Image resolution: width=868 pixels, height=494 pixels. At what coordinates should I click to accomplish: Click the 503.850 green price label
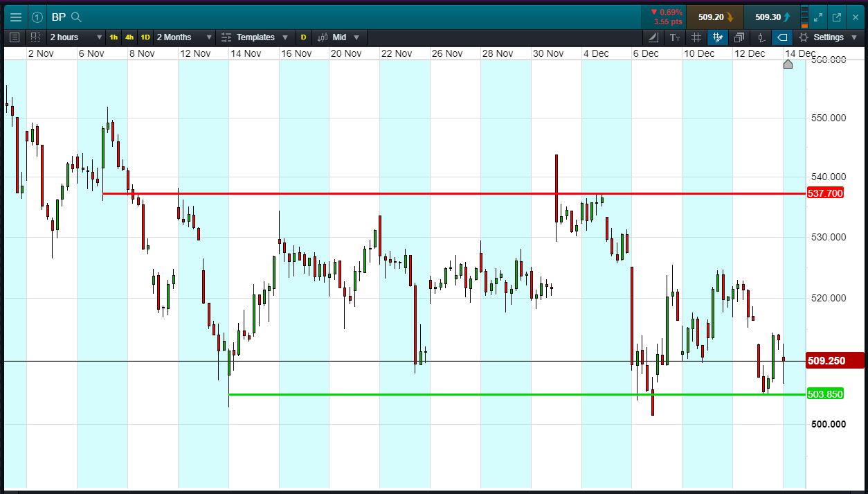(x=825, y=394)
